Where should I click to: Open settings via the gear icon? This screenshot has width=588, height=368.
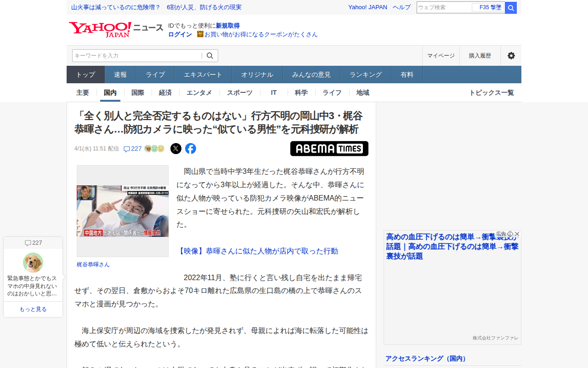(511, 56)
